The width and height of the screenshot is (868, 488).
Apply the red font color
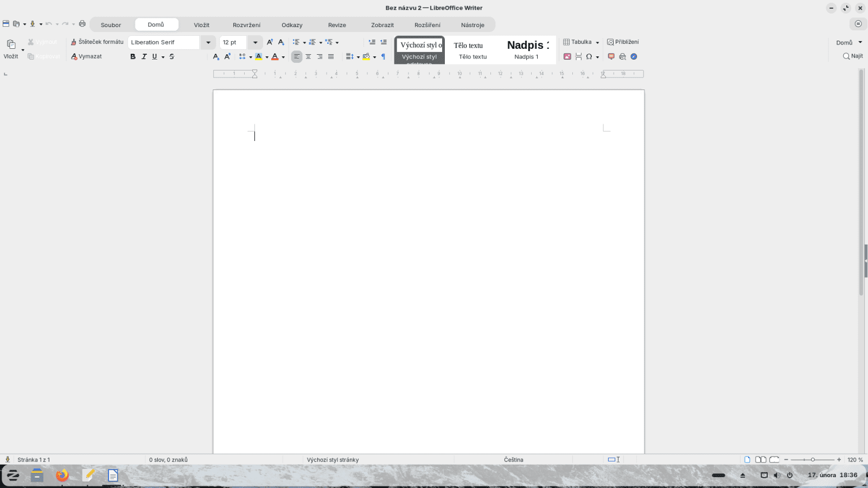275,56
